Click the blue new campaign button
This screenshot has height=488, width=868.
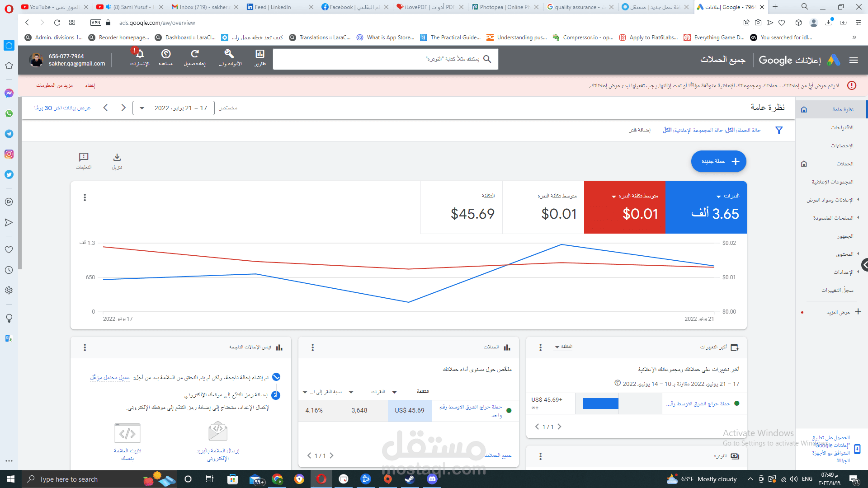click(718, 161)
